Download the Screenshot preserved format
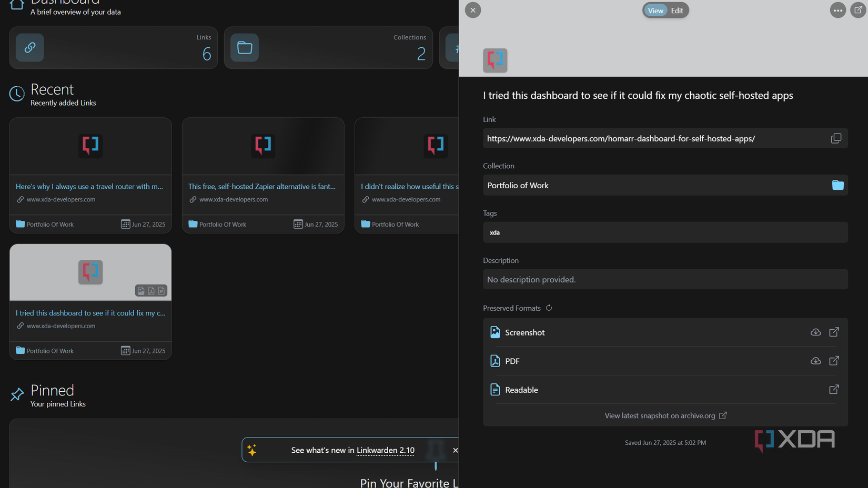The height and width of the screenshot is (488, 868). [x=815, y=332]
